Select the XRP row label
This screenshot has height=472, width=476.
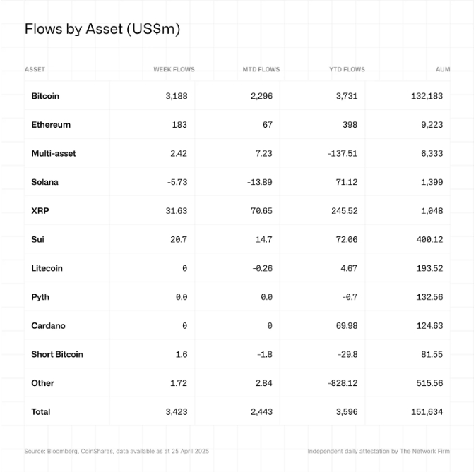pos(40,211)
